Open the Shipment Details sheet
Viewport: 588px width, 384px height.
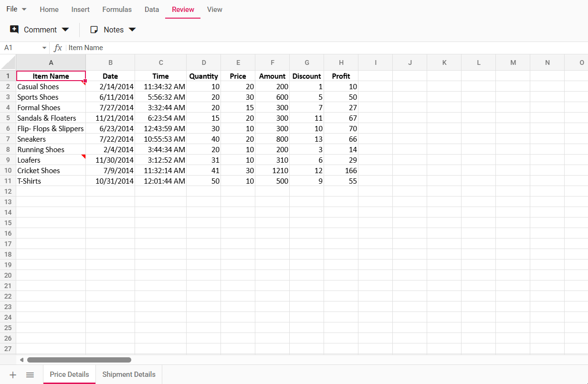coord(128,374)
